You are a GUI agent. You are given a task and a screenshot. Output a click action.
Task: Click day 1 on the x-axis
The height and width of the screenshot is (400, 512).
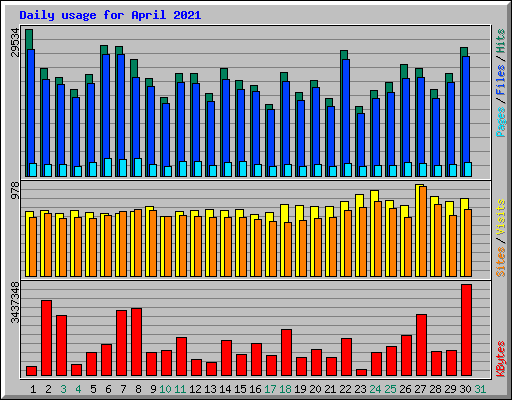[x=33, y=389]
